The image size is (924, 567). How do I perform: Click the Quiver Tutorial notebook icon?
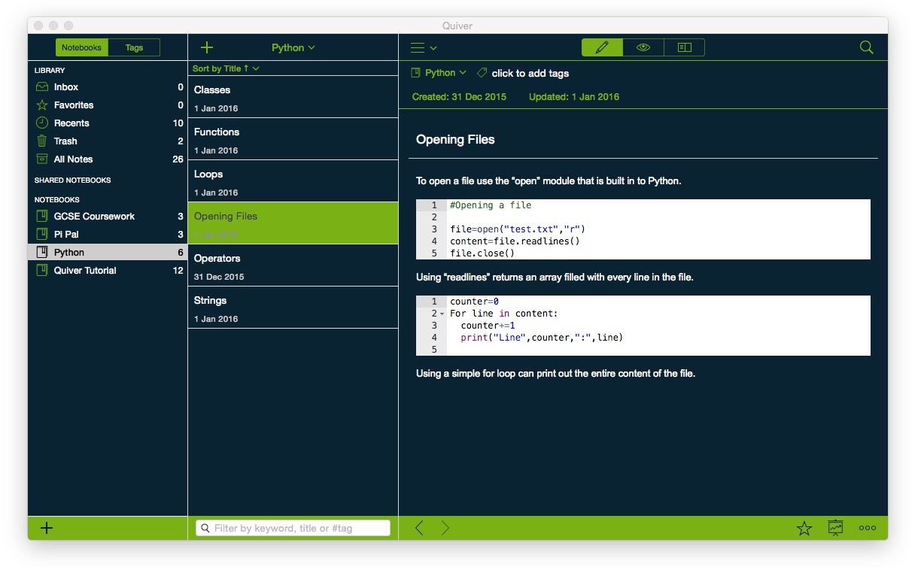click(42, 271)
